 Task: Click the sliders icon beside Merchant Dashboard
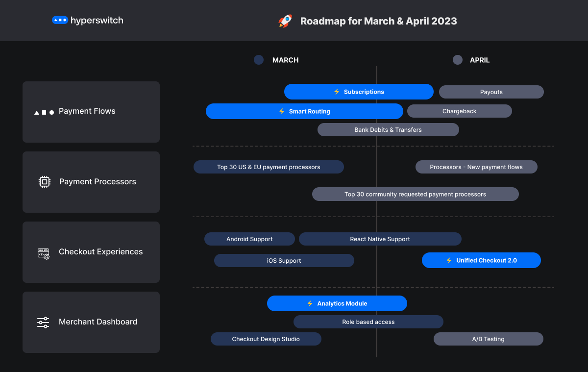tap(43, 322)
